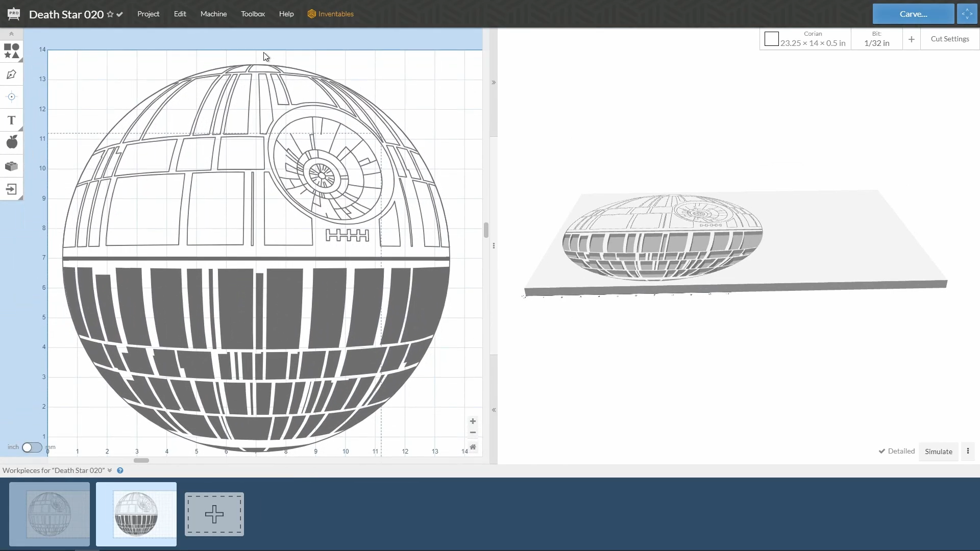Click the Import file icon
The height and width of the screenshot is (551, 980).
tap(11, 189)
